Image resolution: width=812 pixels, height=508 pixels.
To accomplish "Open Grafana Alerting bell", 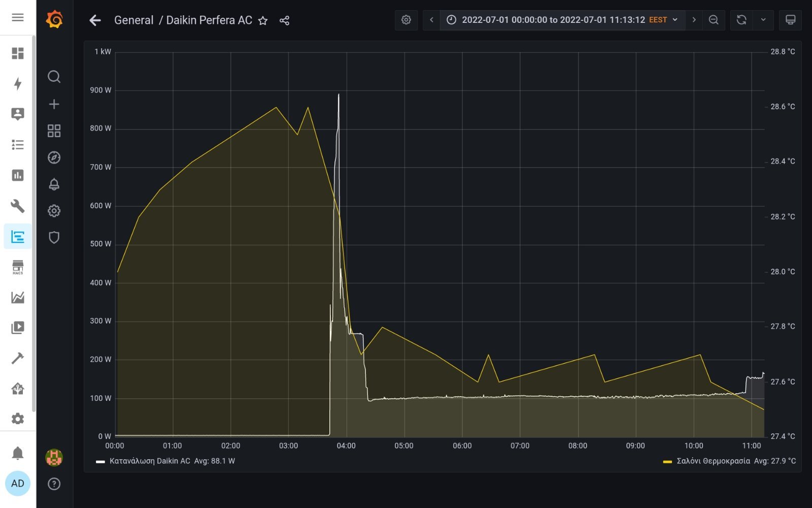I will (54, 184).
